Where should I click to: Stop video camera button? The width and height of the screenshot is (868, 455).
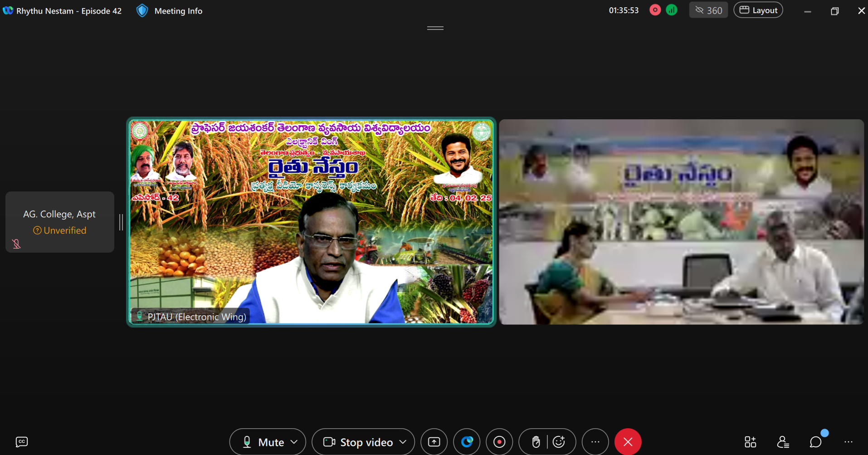(357, 442)
